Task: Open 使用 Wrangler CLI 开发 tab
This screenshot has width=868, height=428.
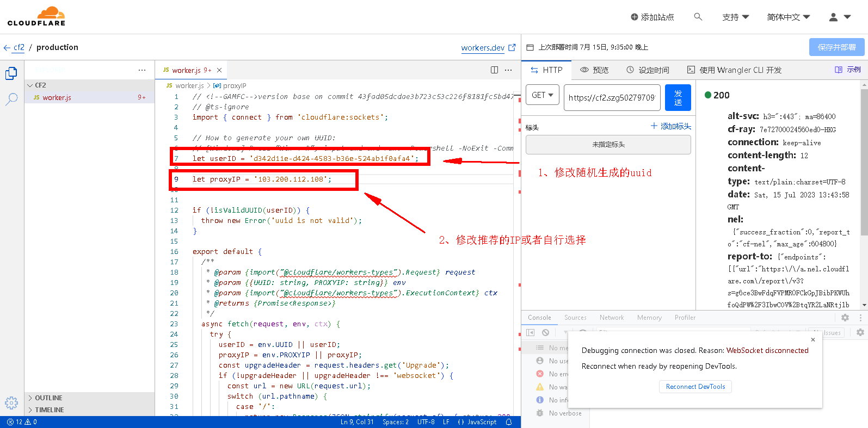Action: tap(734, 70)
